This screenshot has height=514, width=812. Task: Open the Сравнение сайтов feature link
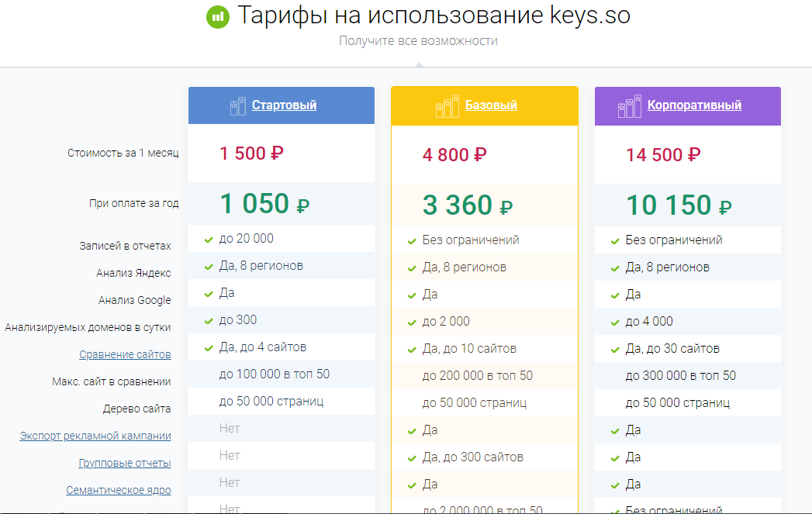125,354
